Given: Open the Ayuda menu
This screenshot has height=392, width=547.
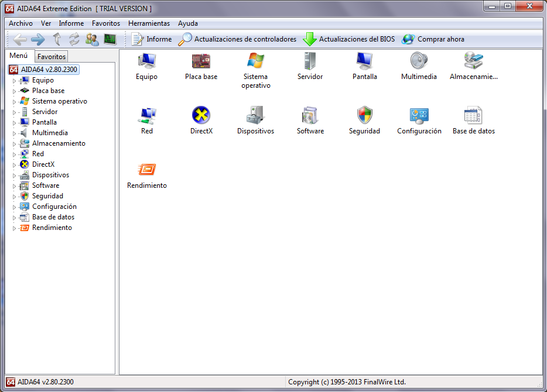Looking at the screenshot, I should pyautogui.click(x=187, y=23).
